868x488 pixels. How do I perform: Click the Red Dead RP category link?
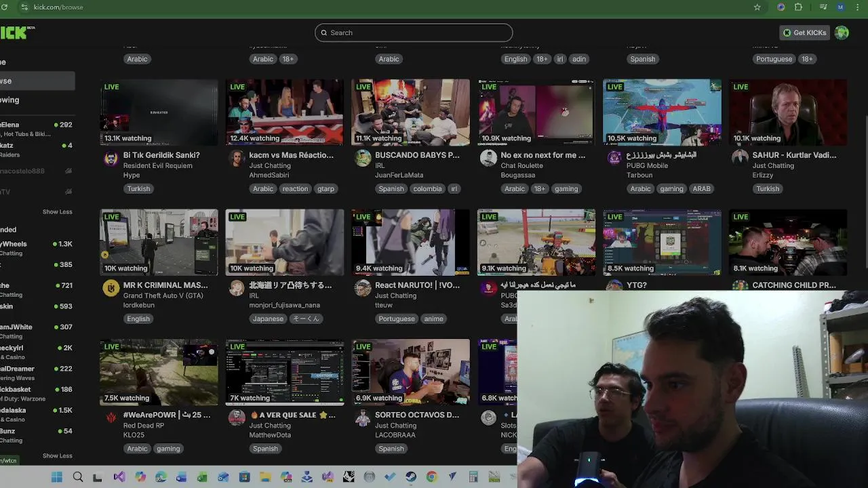coord(144,426)
